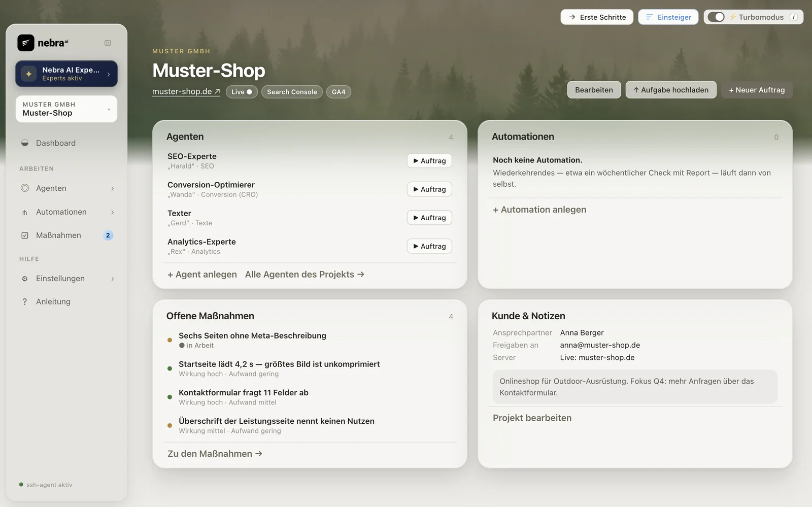Click the Neuer Auftrag button

coord(757,90)
